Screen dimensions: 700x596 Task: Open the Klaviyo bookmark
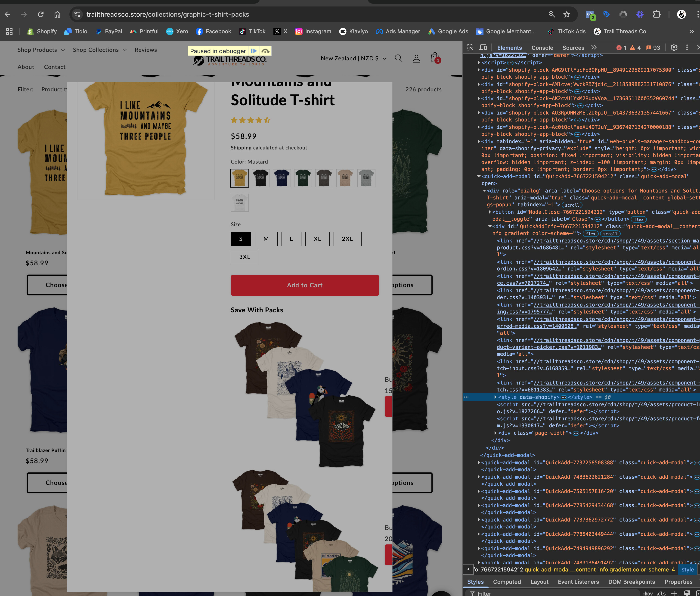(x=353, y=31)
